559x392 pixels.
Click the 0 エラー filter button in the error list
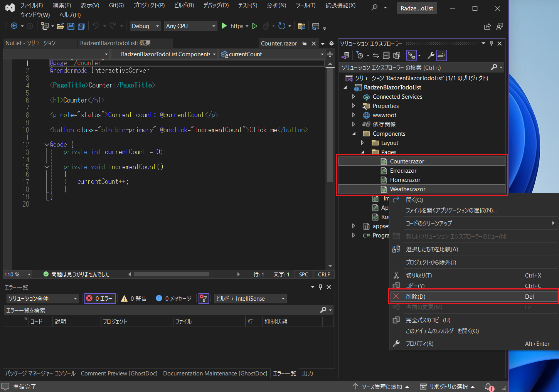(99, 298)
